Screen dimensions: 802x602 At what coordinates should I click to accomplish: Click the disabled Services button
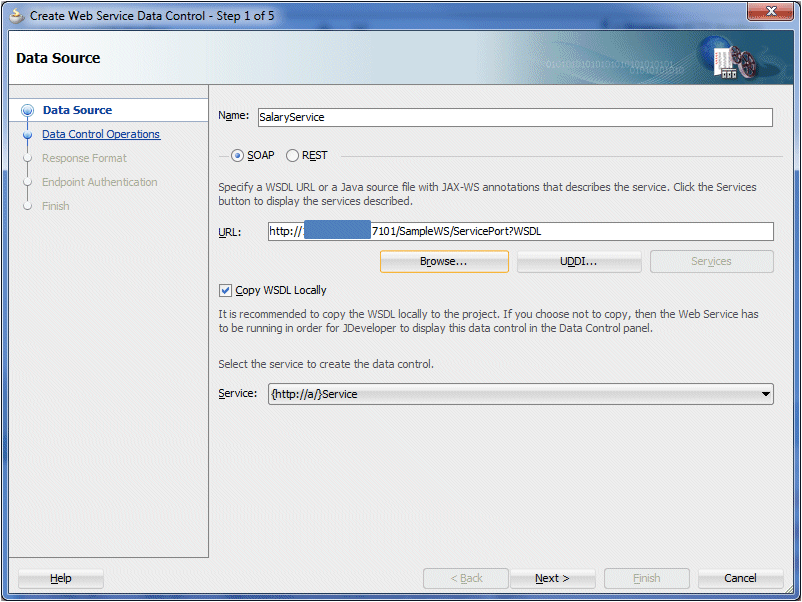(x=711, y=261)
